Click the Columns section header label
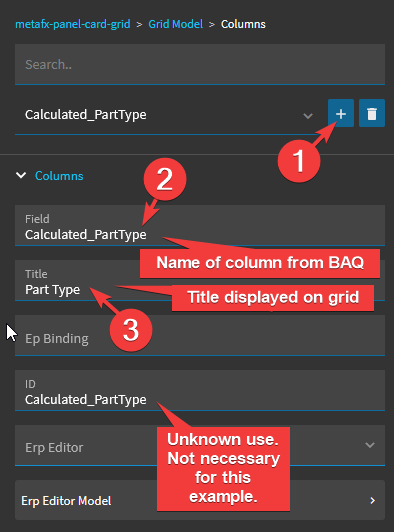Screen dimensions: 394x532 click(59, 176)
